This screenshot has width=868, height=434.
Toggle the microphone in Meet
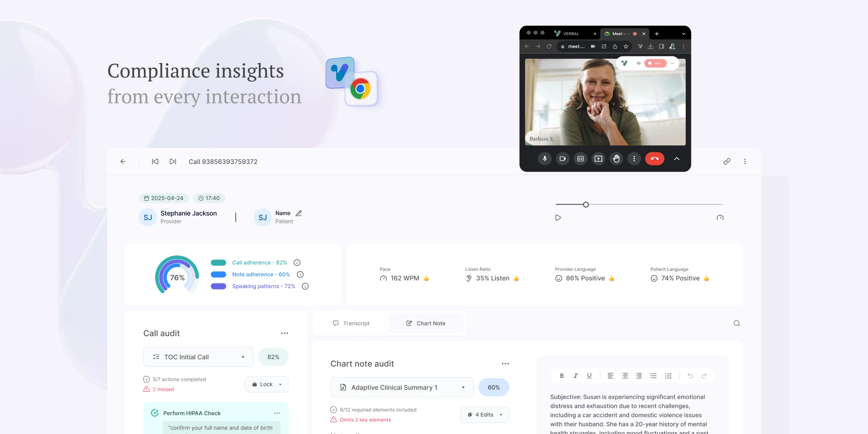coord(545,159)
